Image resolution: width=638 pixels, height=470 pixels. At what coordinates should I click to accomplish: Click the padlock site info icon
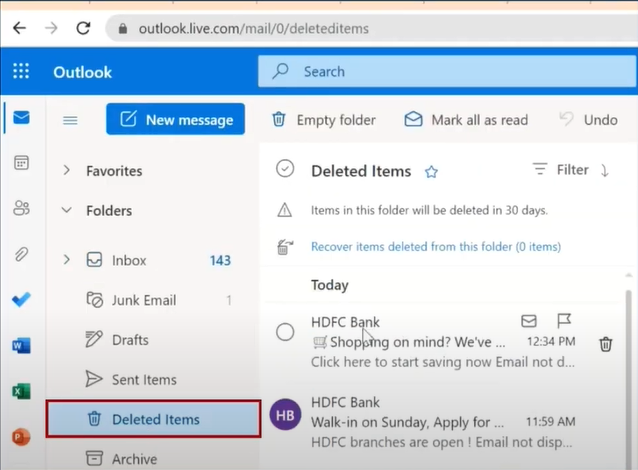(123, 28)
